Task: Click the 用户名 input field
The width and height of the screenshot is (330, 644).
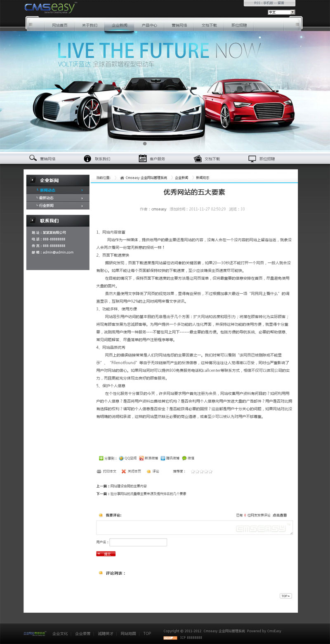Action: pyautogui.click(x=138, y=542)
